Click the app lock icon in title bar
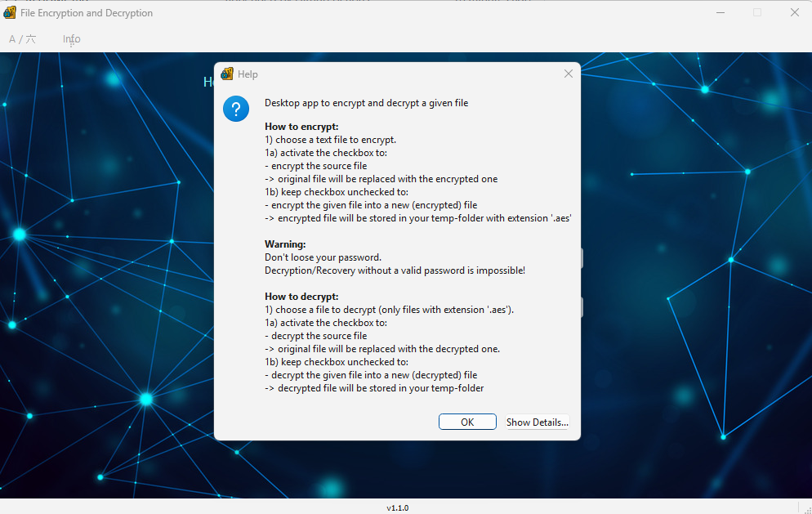Viewport: 812px width, 514px height. coord(10,12)
